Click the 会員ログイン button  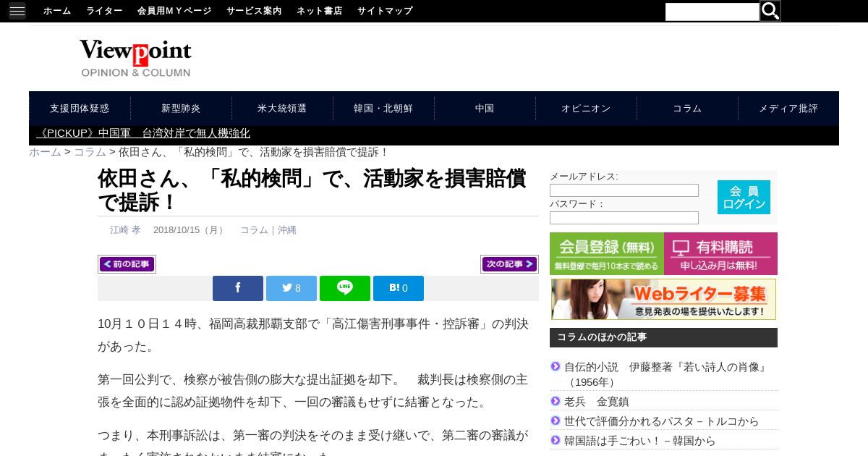[x=744, y=197]
